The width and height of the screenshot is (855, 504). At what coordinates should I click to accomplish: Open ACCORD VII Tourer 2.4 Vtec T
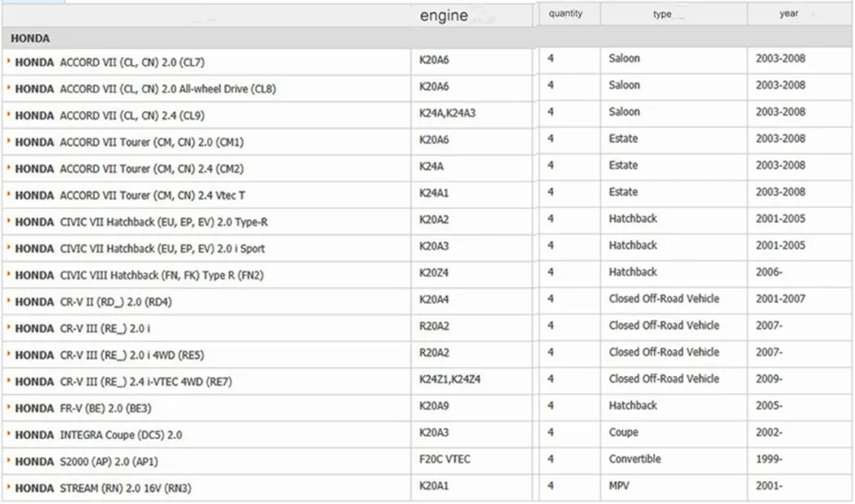coord(152,196)
